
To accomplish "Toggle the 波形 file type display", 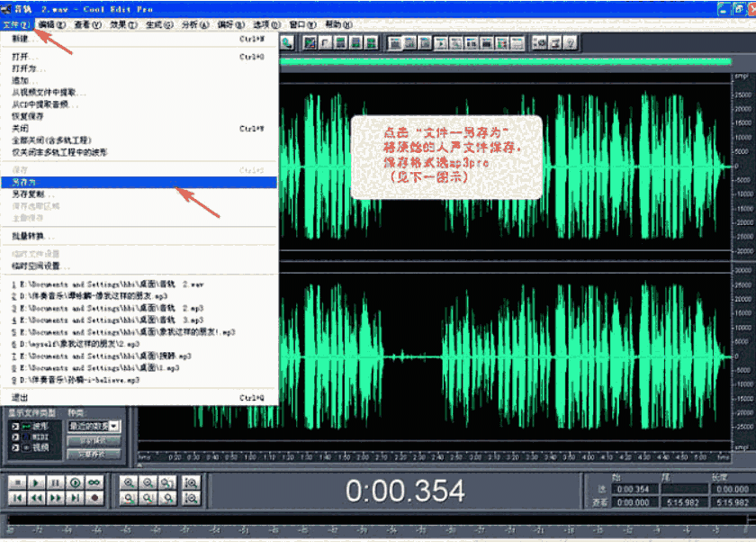I will coord(25,426).
